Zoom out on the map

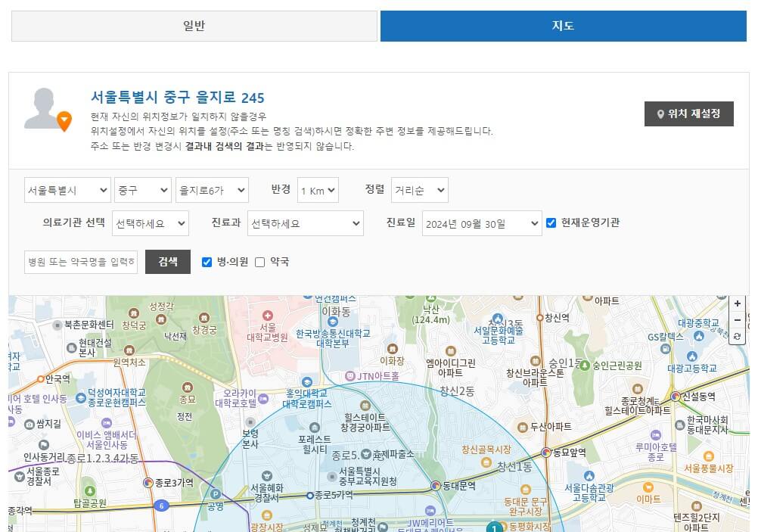[x=737, y=321]
